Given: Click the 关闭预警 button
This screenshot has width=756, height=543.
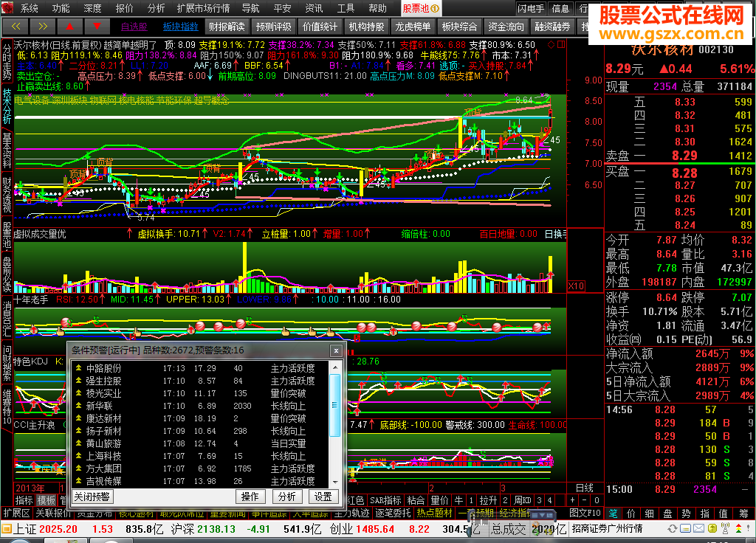Looking at the screenshot, I should (x=92, y=497).
